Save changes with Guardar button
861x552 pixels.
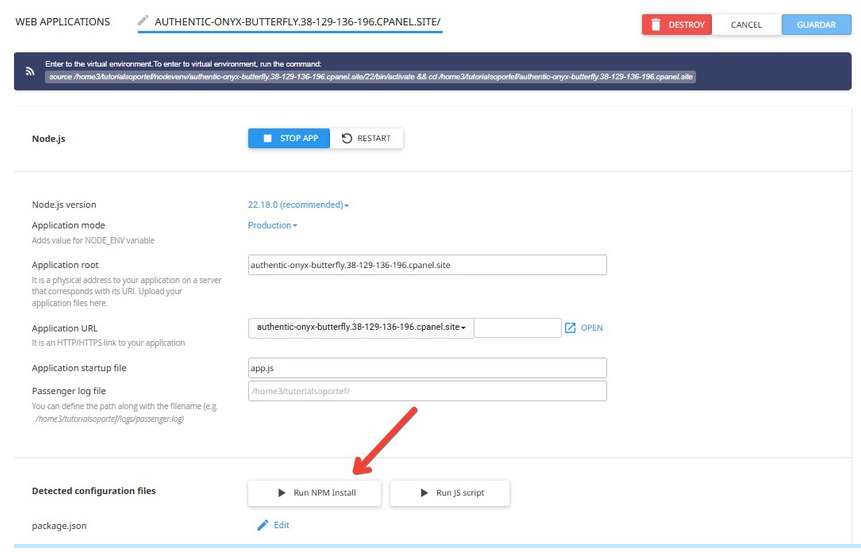point(817,25)
